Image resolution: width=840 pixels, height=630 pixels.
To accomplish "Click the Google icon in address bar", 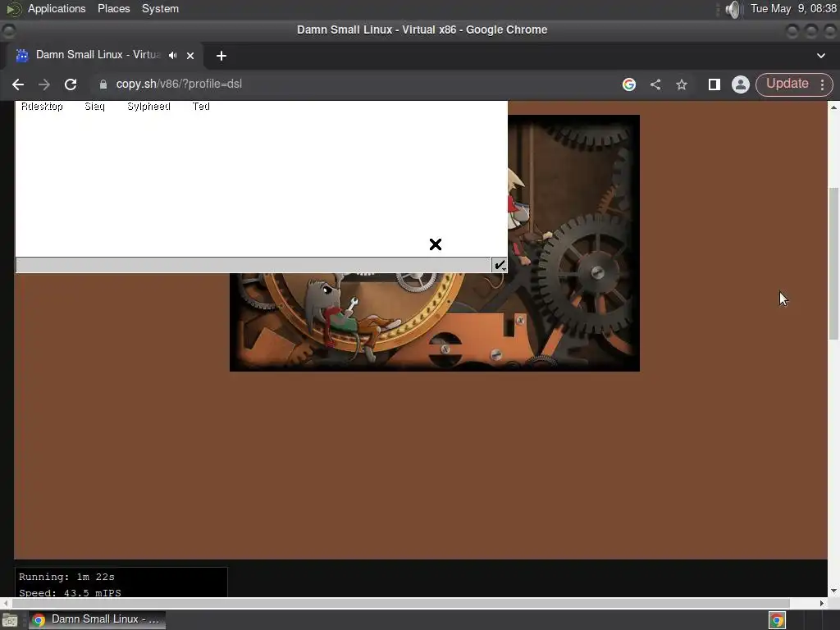I will coord(629,84).
